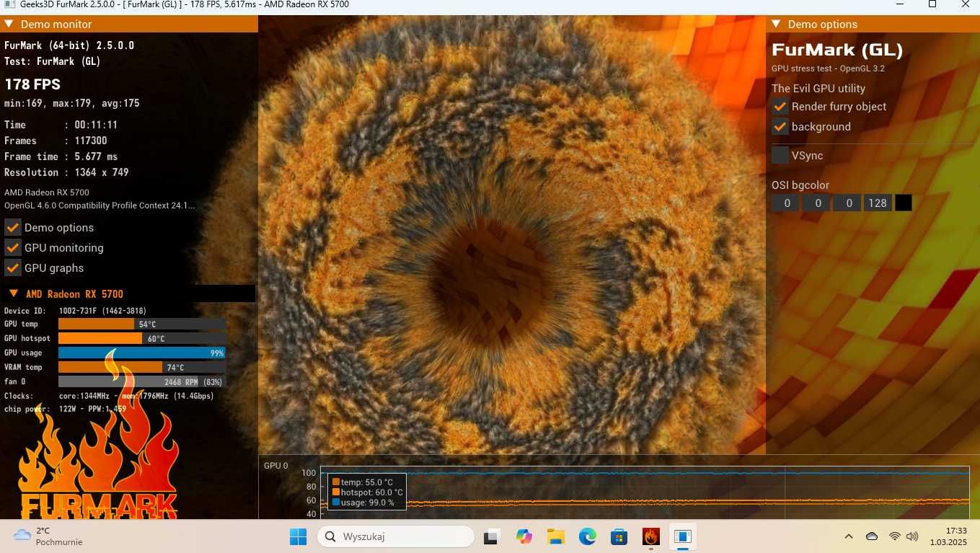Click the fan 0 RPM bar
The height and width of the screenshot is (553, 980).
[142, 381]
